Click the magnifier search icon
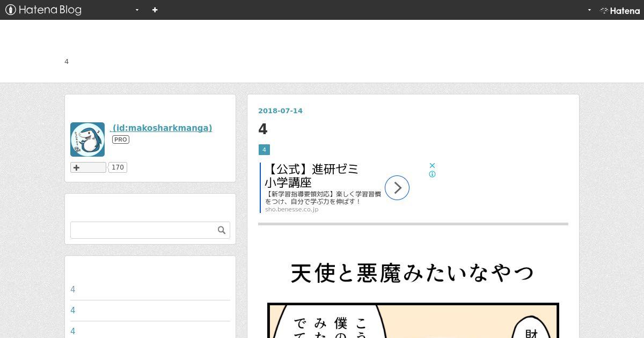The height and width of the screenshot is (338, 644). [x=222, y=230]
